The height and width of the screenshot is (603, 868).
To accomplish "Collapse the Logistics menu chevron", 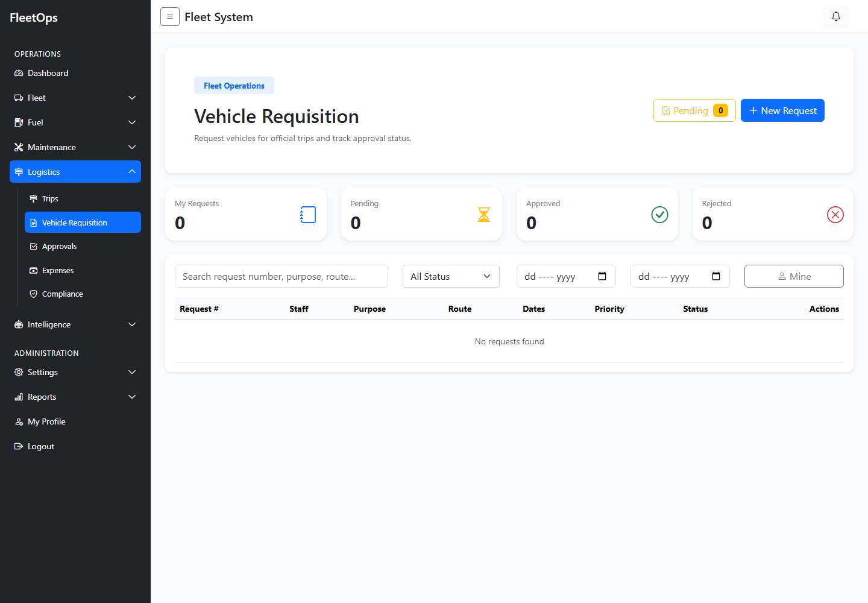I will (132, 172).
